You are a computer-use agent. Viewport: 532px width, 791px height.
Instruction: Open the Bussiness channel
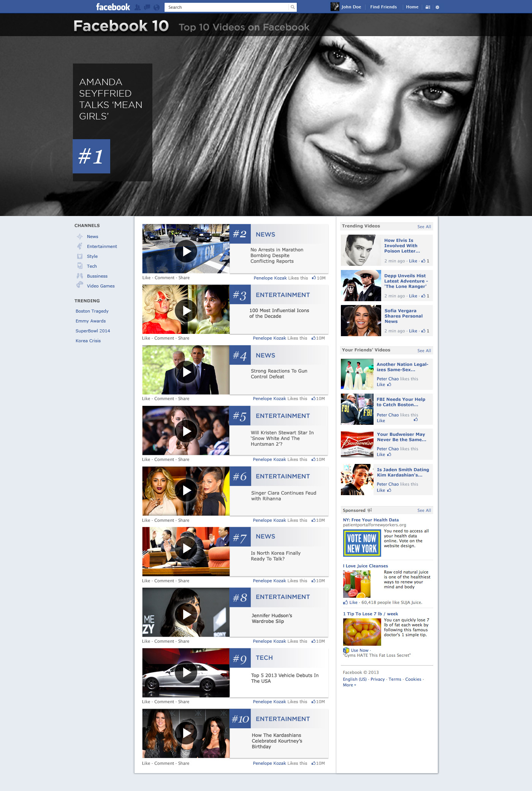click(x=97, y=276)
